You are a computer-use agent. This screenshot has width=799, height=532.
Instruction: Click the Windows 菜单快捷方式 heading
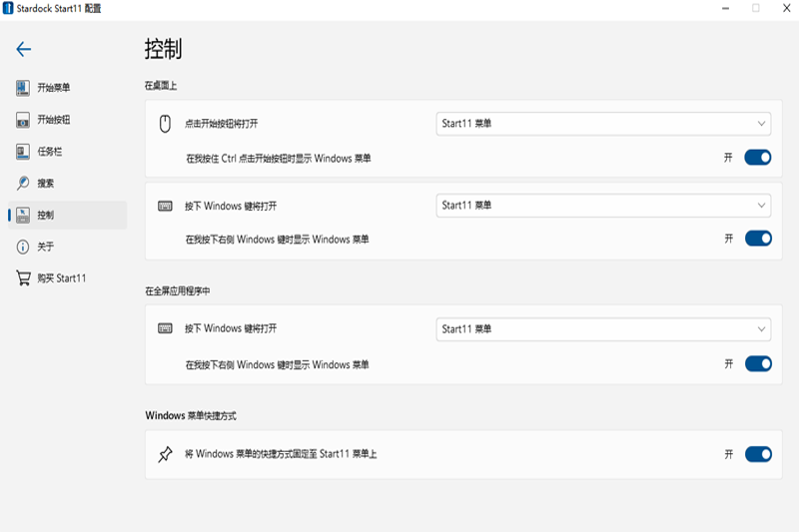coord(191,415)
